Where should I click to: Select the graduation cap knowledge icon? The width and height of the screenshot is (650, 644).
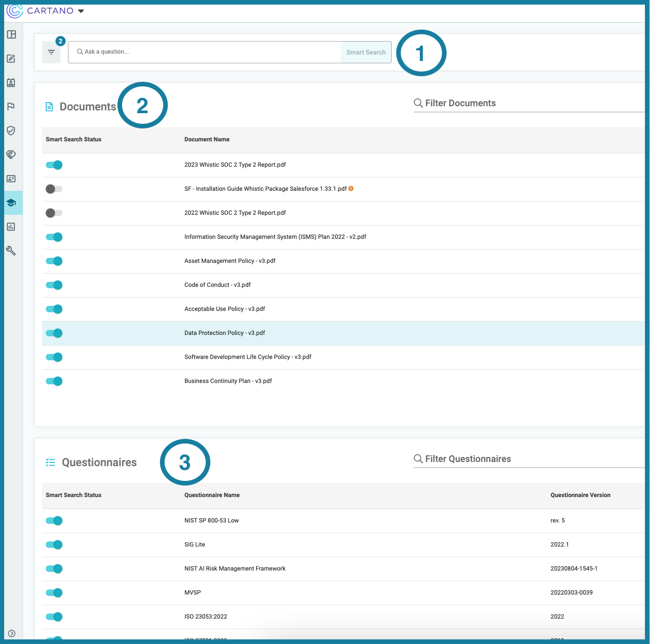coord(12,203)
